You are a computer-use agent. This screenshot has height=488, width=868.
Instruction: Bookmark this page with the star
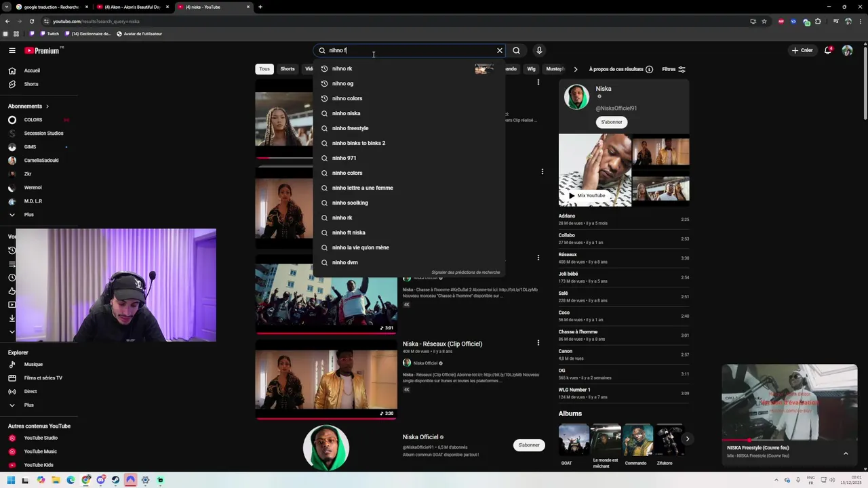(764, 21)
